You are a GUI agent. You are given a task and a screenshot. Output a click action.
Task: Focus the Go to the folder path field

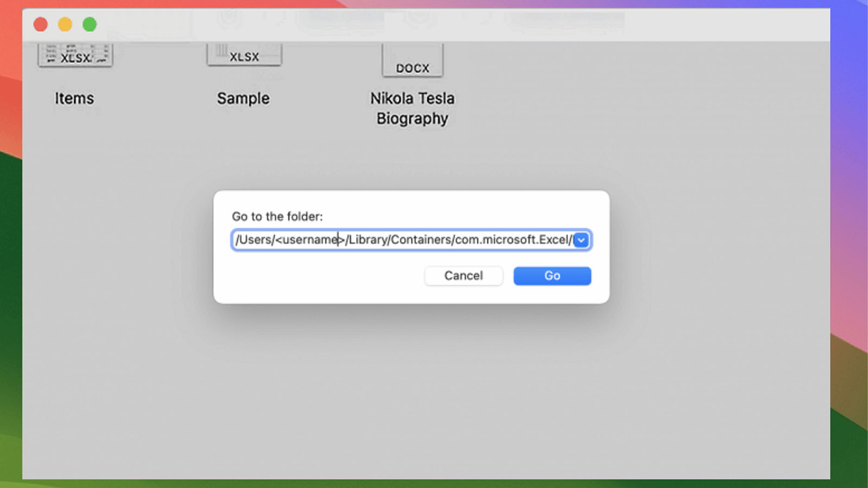[403, 240]
